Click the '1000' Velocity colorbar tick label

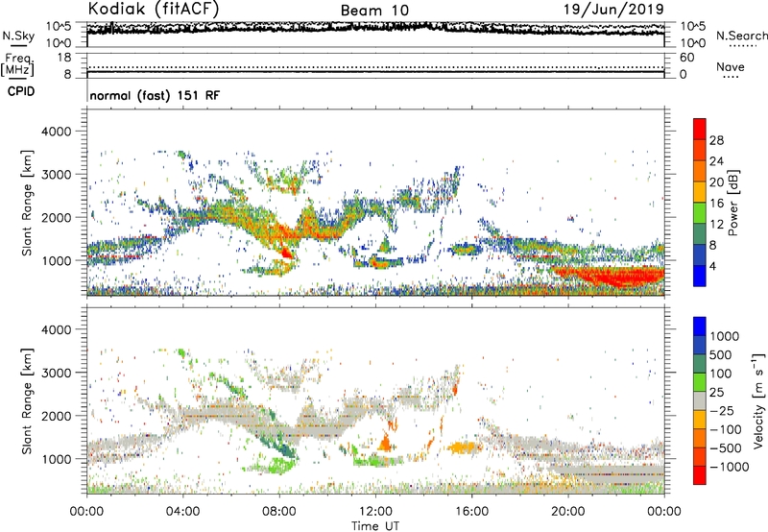coord(725,336)
